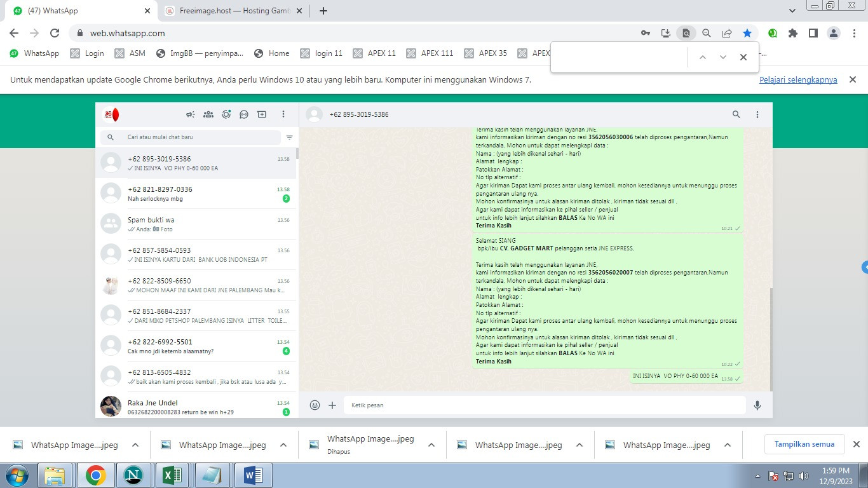The image size is (868, 488).
Task: Open chat with +62 821-8297-0336
Action: 196,194
